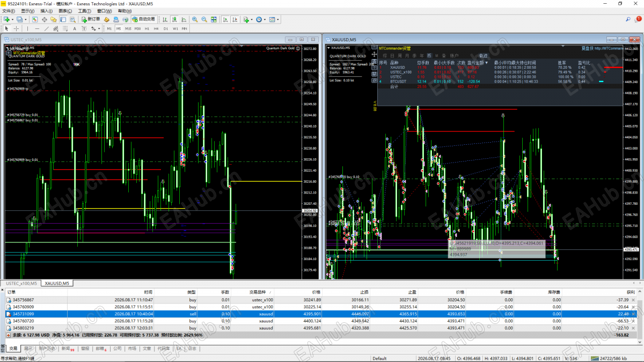Switch to D1 timeframe

pos(166,28)
